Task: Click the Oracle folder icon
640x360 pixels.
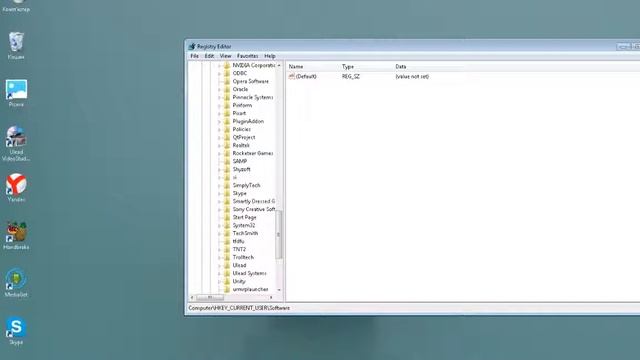Action: 227,89
